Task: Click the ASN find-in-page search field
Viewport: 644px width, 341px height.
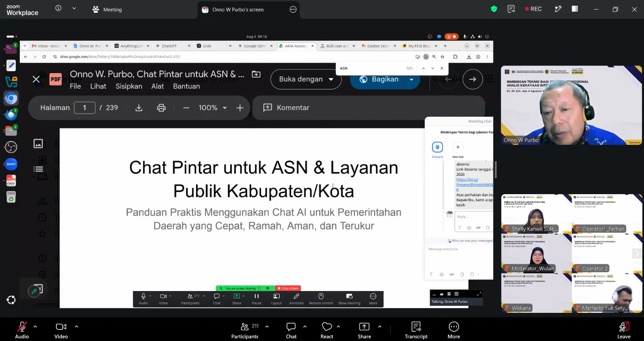Action: (370, 68)
